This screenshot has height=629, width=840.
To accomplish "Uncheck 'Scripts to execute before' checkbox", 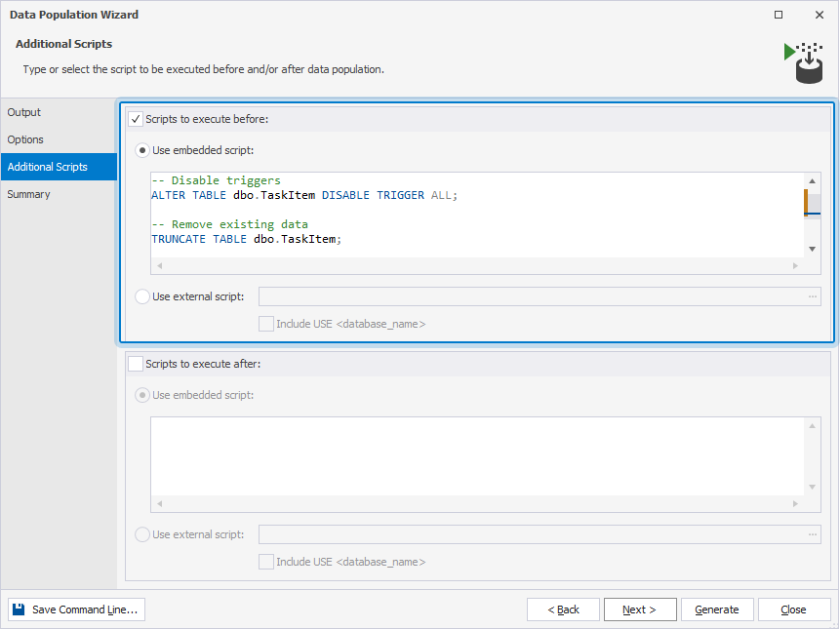I will coord(136,119).
